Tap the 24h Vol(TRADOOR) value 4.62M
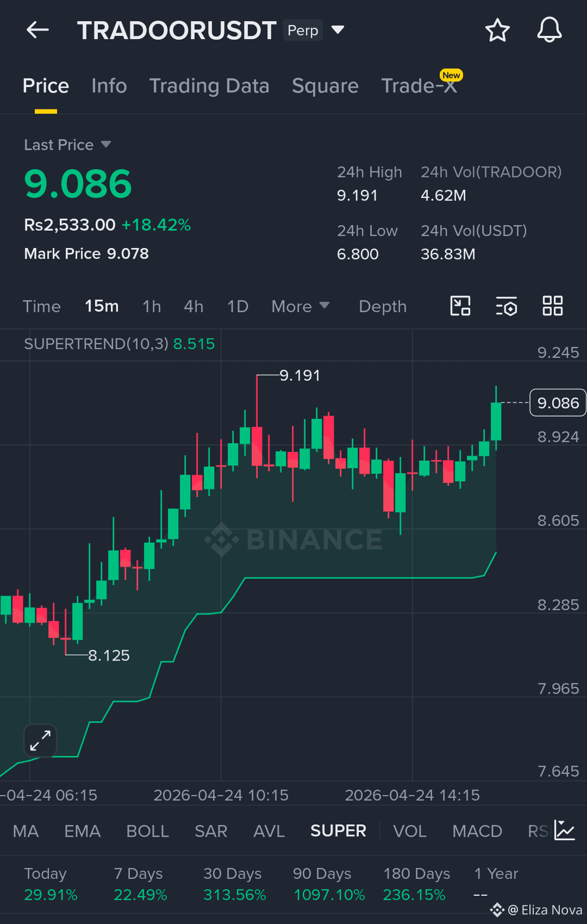The height and width of the screenshot is (924, 587). coord(444,195)
